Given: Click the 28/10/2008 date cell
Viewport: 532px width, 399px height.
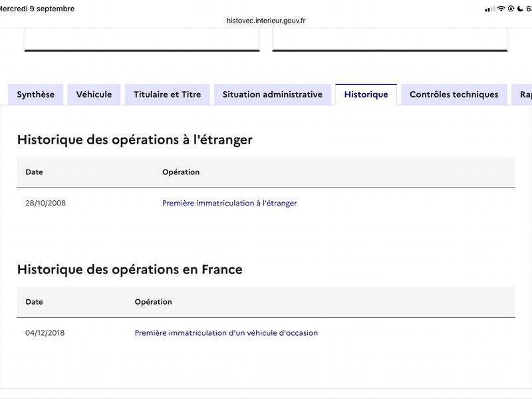Looking at the screenshot, I should [x=45, y=203].
